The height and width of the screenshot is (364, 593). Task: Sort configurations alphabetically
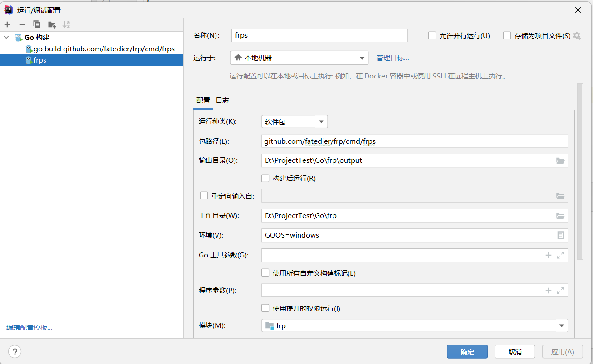pos(67,24)
